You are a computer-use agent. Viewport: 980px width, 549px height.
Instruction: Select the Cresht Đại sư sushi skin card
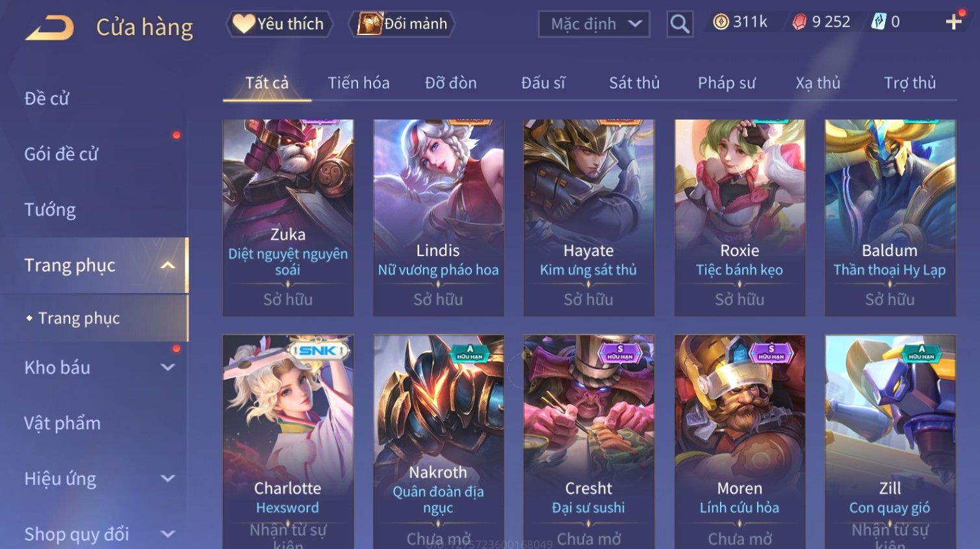tap(589, 442)
